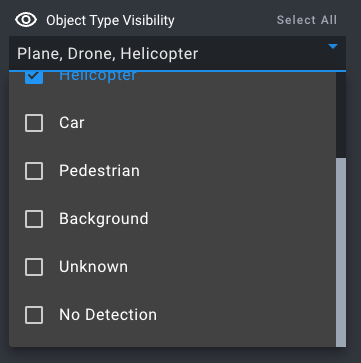This screenshot has width=361, height=363.
Task: Mark the No Detection checkbox
Action: point(34,315)
